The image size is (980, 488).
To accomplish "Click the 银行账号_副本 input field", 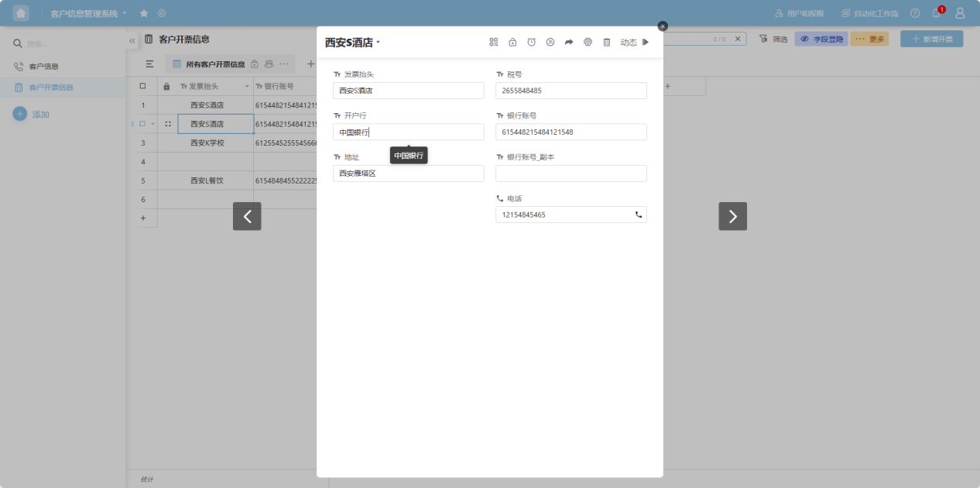I will (571, 174).
